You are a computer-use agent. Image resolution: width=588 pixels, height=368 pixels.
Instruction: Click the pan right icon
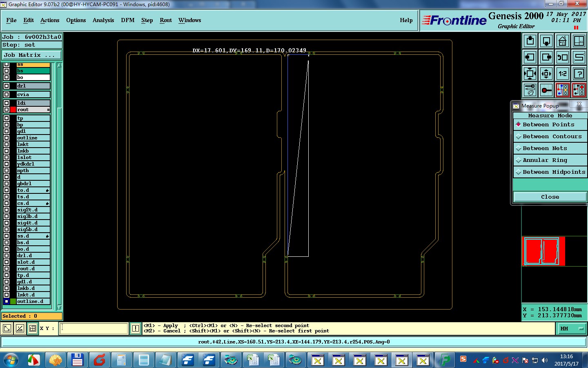click(546, 57)
